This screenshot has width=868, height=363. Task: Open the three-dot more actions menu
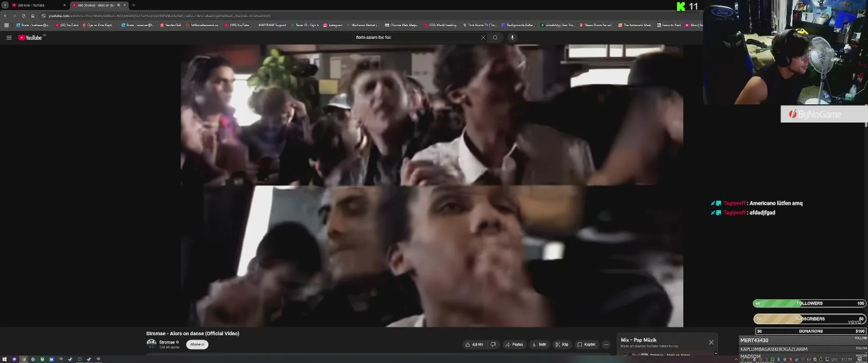click(x=606, y=344)
